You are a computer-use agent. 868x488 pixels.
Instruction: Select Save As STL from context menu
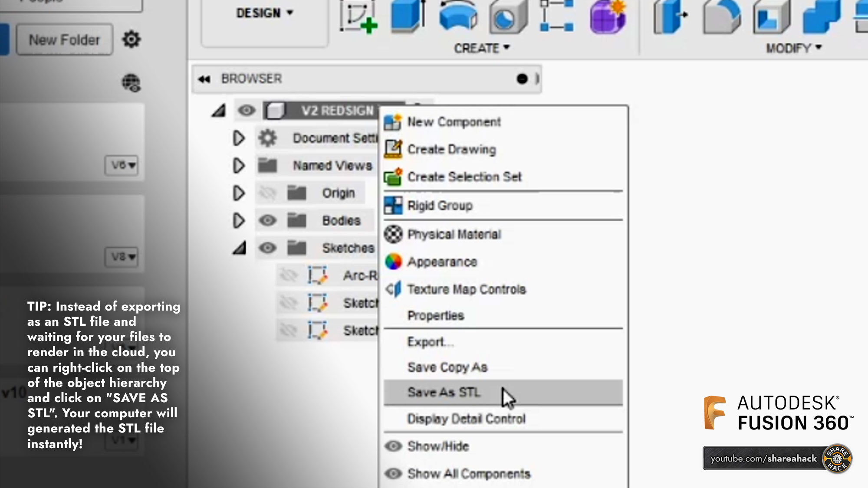tap(444, 392)
